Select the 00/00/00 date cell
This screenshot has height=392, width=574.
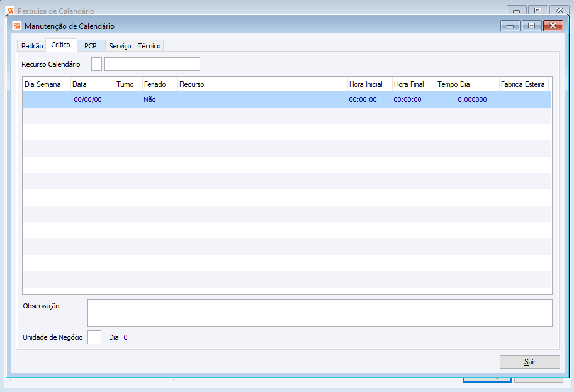click(x=88, y=99)
